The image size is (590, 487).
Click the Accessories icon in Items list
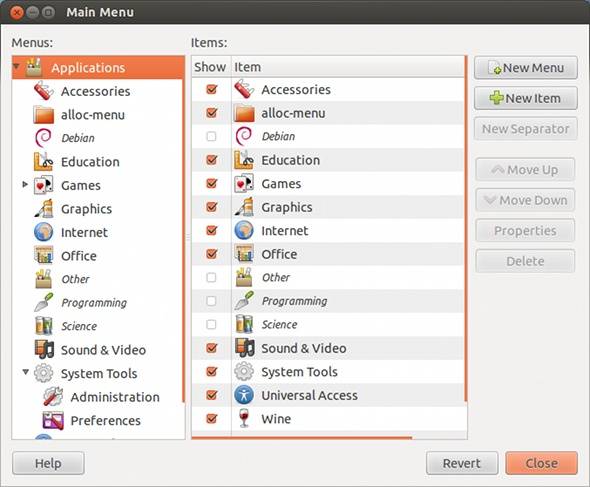point(244,89)
